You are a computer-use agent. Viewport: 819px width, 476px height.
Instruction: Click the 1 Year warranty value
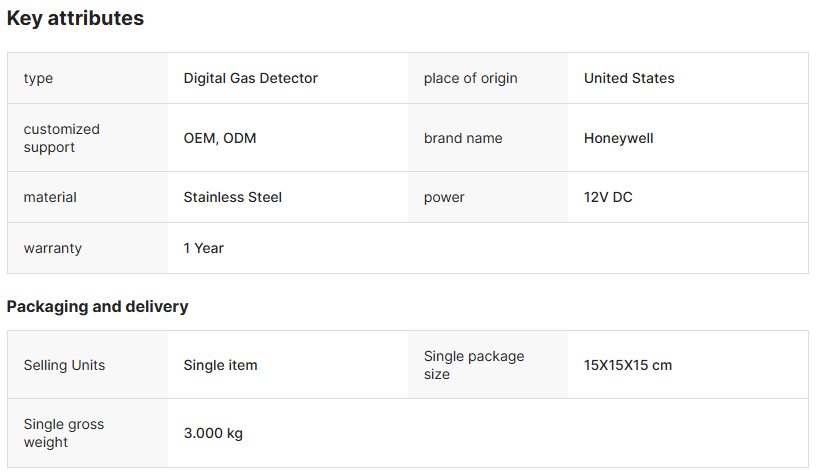pyautogui.click(x=203, y=248)
